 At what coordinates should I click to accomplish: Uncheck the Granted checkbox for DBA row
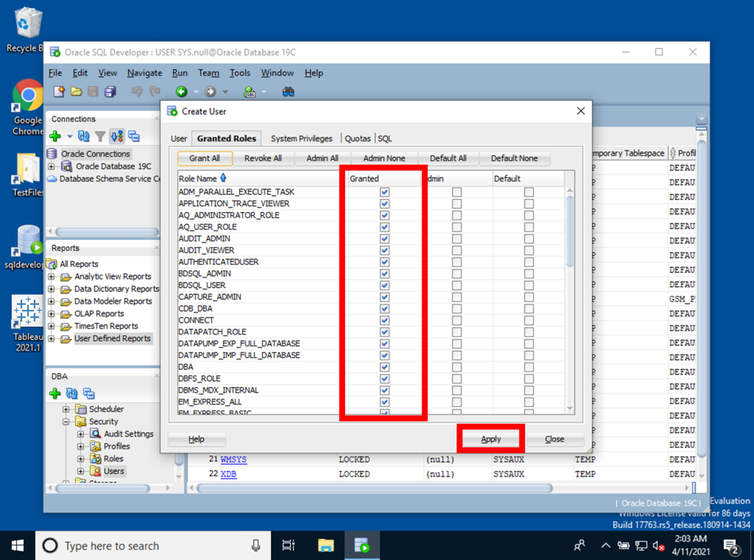click(385, 366)
